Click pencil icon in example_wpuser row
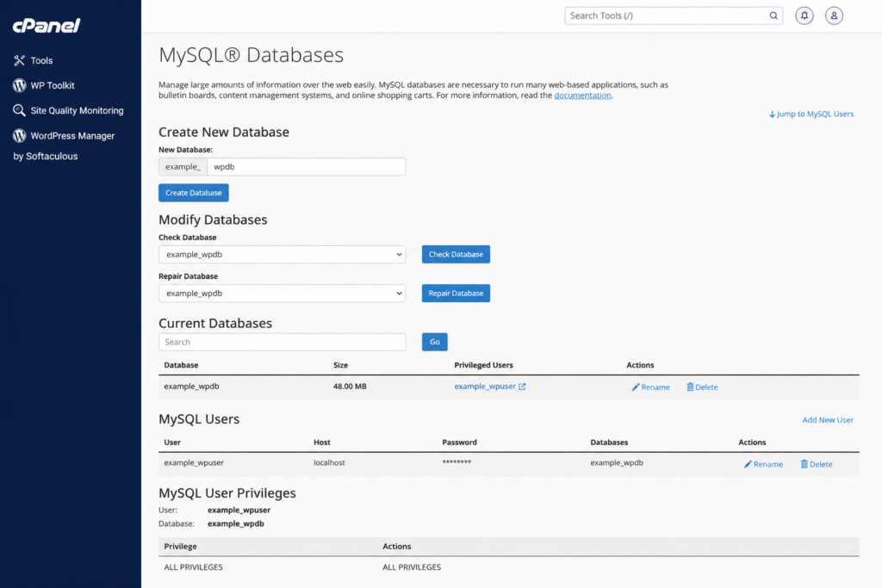 (748, 464)
